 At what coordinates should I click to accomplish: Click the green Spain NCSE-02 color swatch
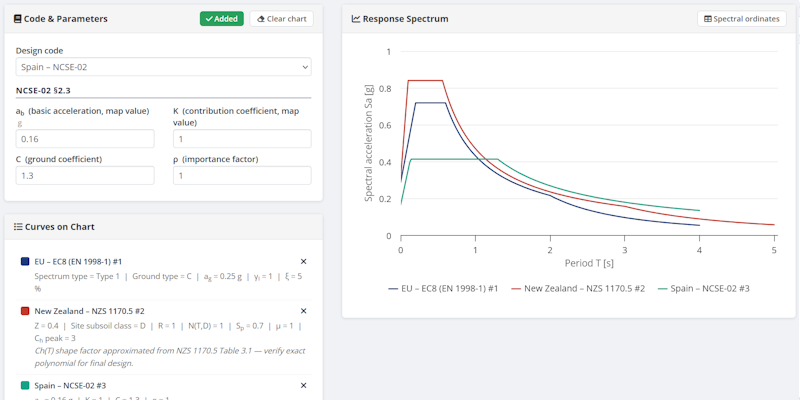(25, 385)
